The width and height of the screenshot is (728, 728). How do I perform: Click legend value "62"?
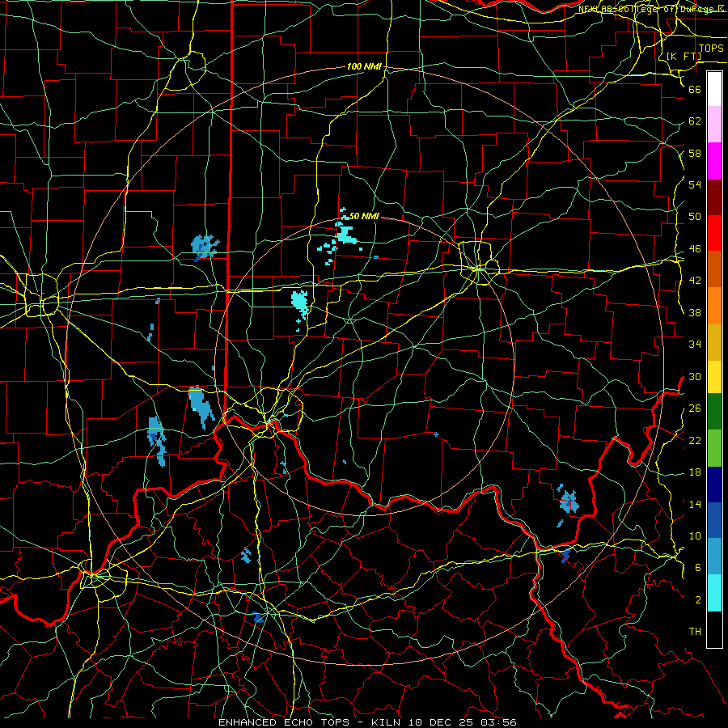[695, 121]
